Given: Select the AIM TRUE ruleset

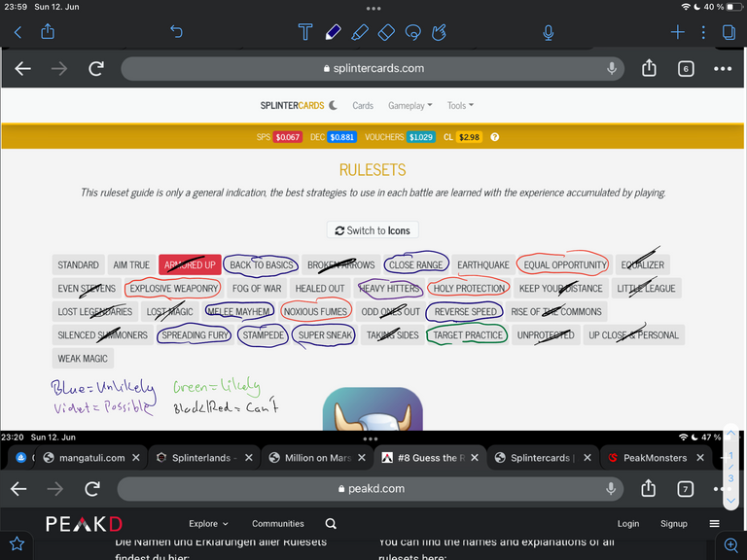Looking at the screenshot, I should [x=131, y=264].
